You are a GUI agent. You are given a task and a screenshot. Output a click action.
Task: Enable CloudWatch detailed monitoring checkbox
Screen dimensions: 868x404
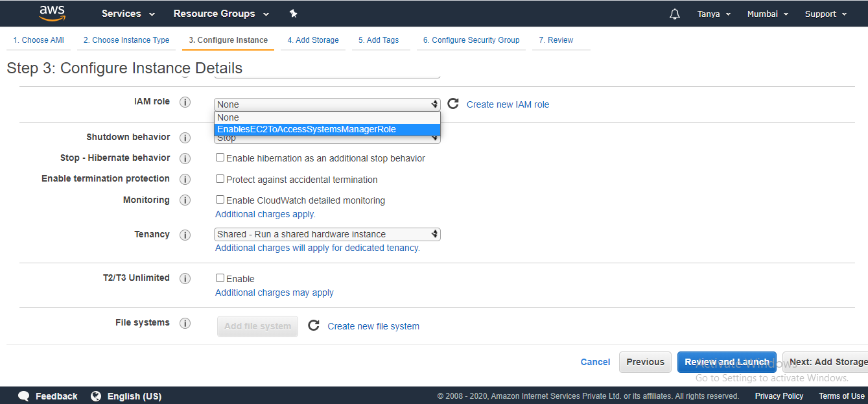click(220, 200)
